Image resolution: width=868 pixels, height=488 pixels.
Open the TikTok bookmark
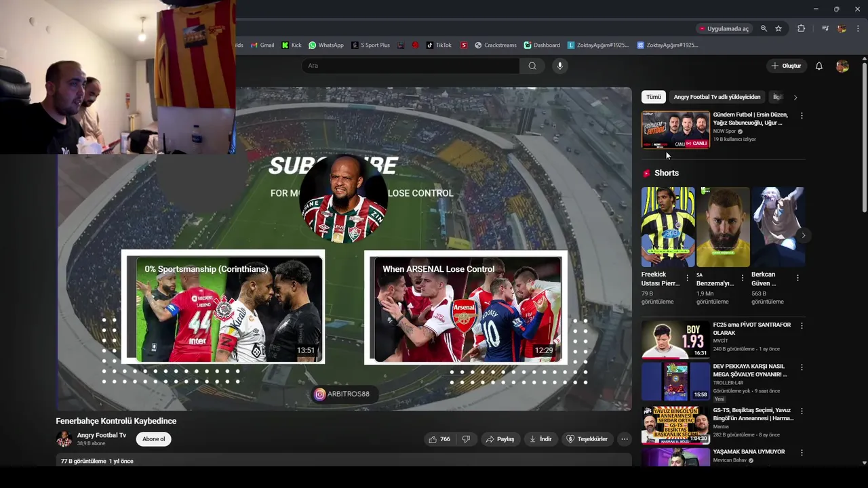click(439, 45)
